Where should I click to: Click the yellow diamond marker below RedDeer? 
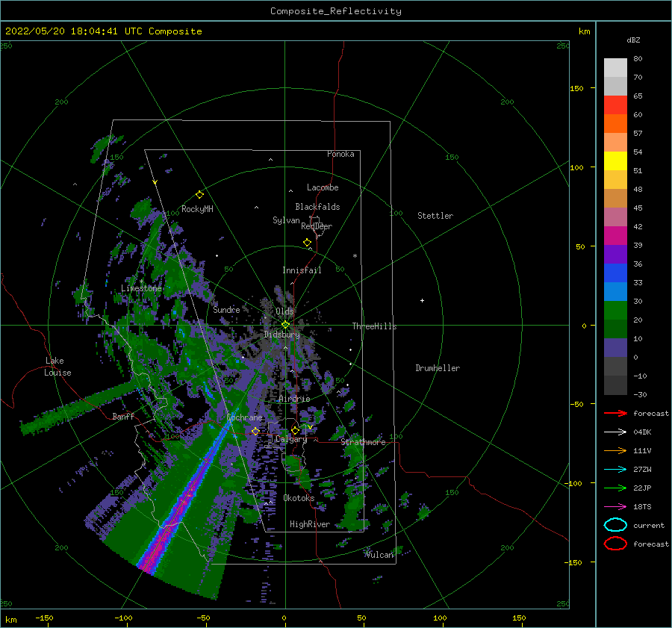[308, 242]
